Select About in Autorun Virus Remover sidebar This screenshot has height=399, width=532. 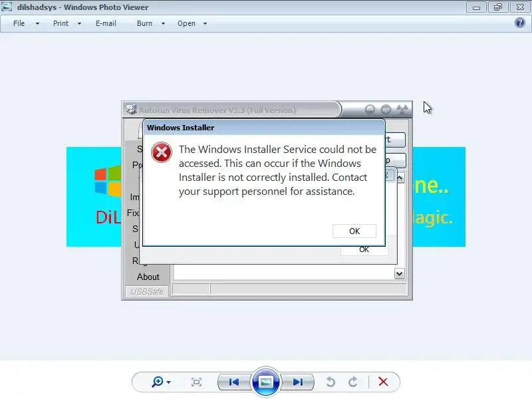pos(148,277)
